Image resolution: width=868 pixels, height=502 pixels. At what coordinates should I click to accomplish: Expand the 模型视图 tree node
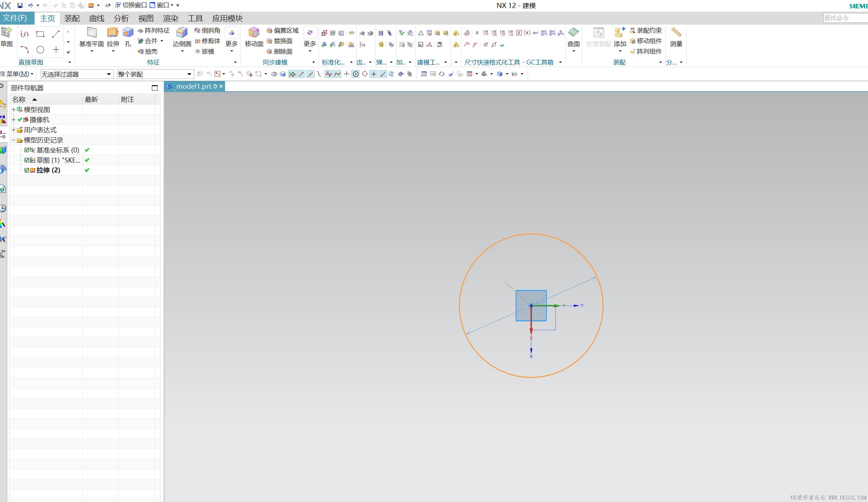point(13,109)
